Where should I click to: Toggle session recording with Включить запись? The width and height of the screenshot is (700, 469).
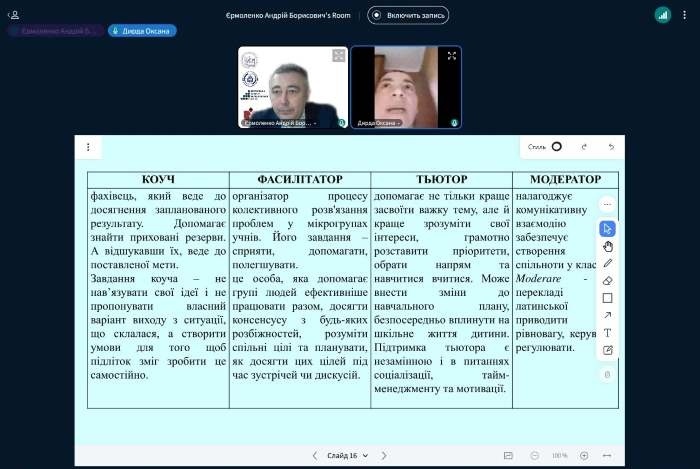pyautogui.click(x=408, y=15)
